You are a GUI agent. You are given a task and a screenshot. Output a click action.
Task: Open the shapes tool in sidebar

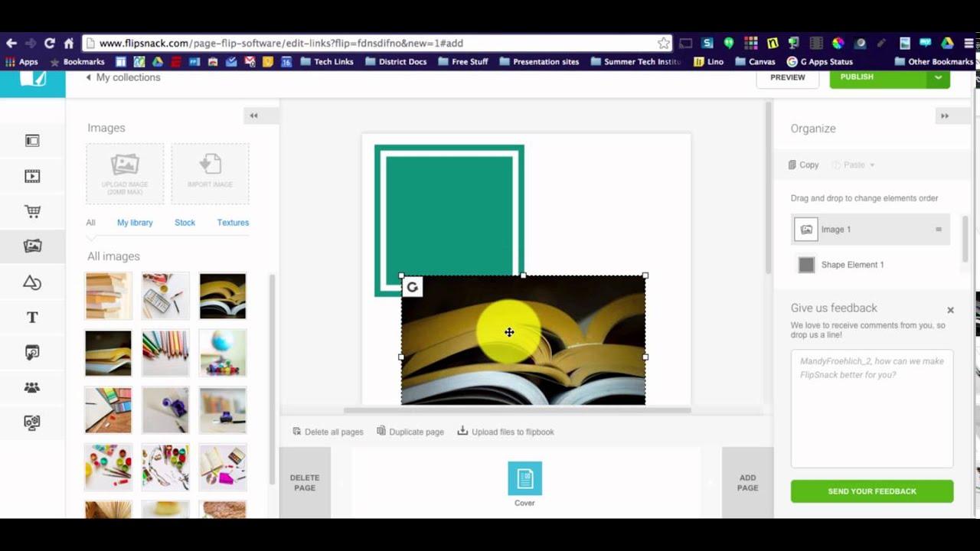click(32, 282)
